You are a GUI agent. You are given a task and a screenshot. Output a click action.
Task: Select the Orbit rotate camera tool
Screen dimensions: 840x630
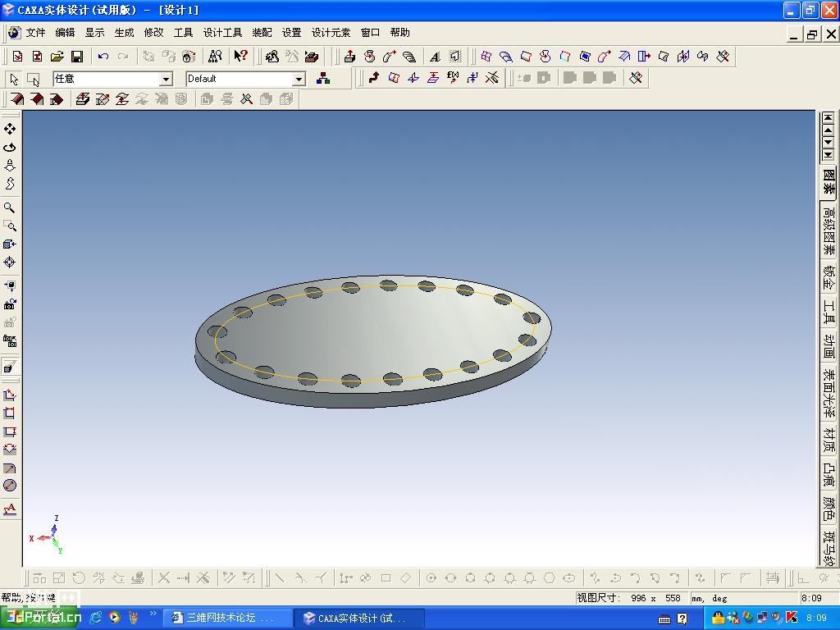pyautogui.click(x=10, y=148)
